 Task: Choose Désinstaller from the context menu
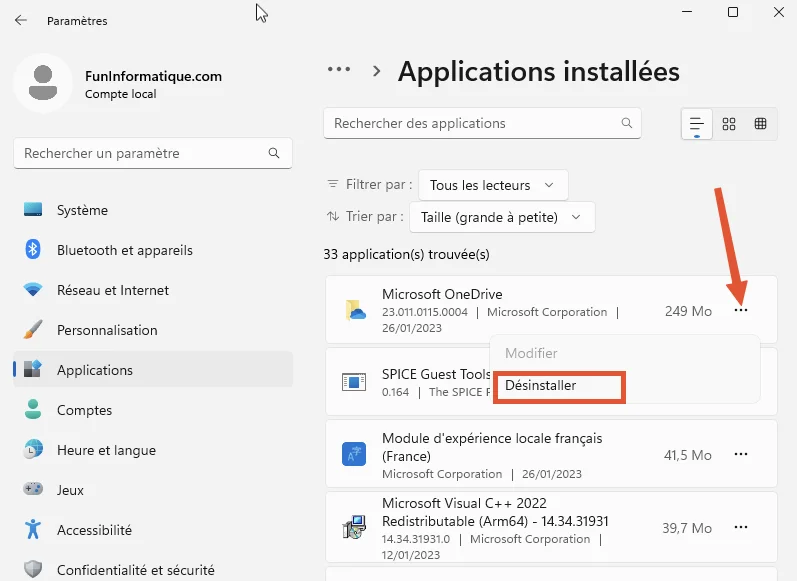[541, 385]
